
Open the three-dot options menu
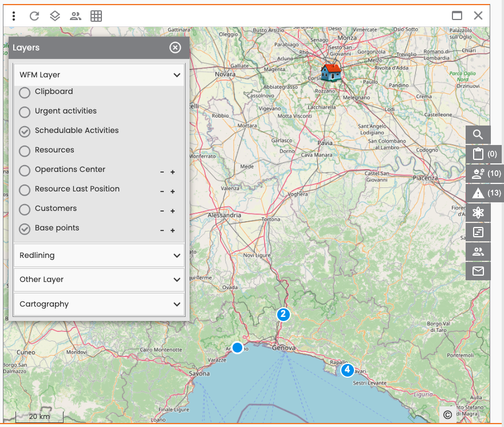pos(14,16)
